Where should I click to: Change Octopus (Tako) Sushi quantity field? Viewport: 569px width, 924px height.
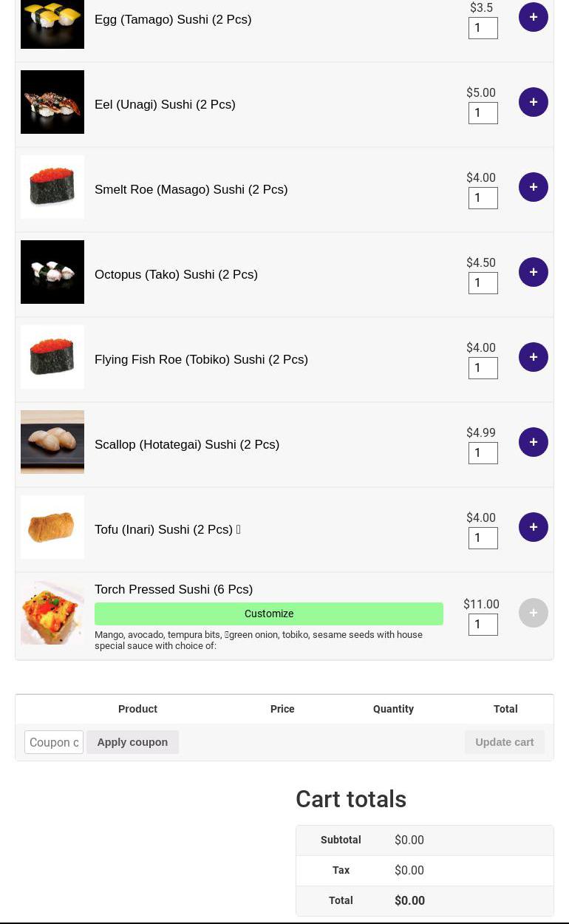tap(483, 283)
